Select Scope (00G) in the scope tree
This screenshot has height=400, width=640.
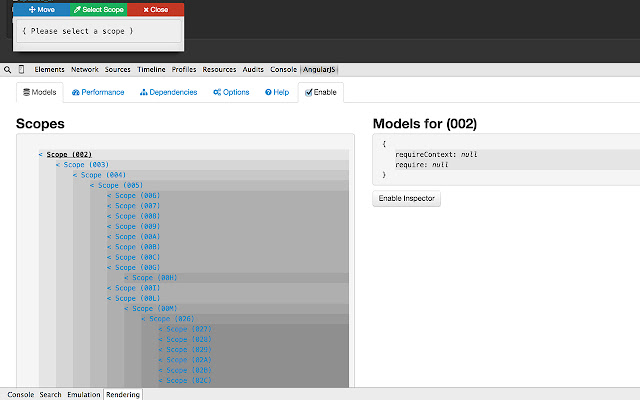click(x=138, y=267)
